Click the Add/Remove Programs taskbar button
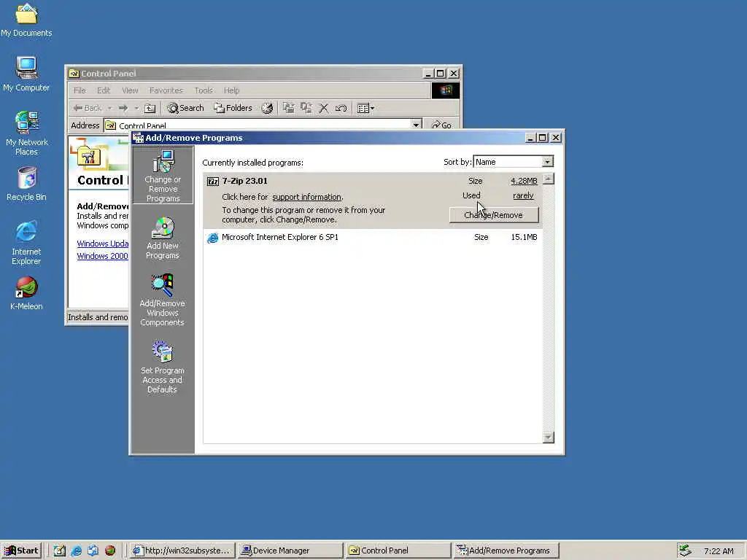Viewport: 747px width, 560px height. [x=506, y=551]
